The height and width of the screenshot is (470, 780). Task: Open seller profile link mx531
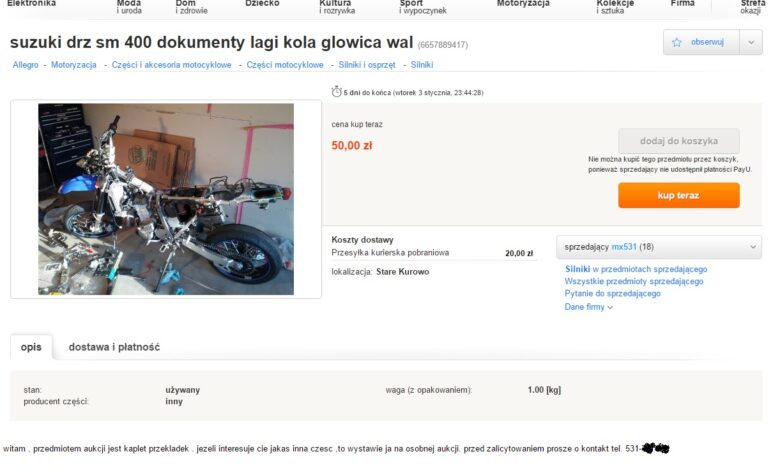pyautogui.click(x=624, y=247)
